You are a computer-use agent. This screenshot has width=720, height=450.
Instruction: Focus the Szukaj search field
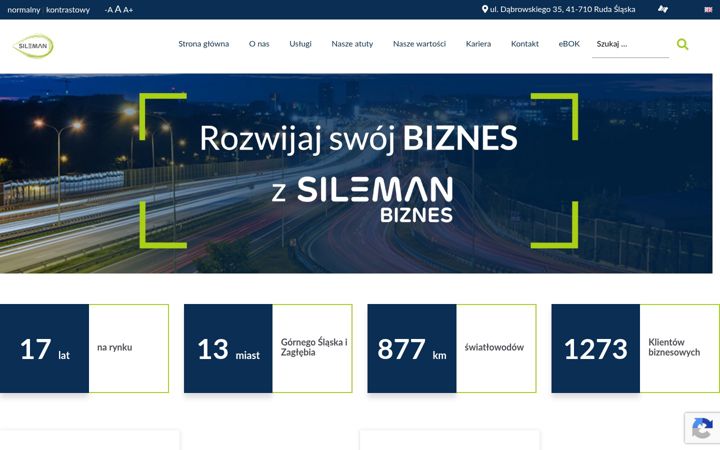630,45
